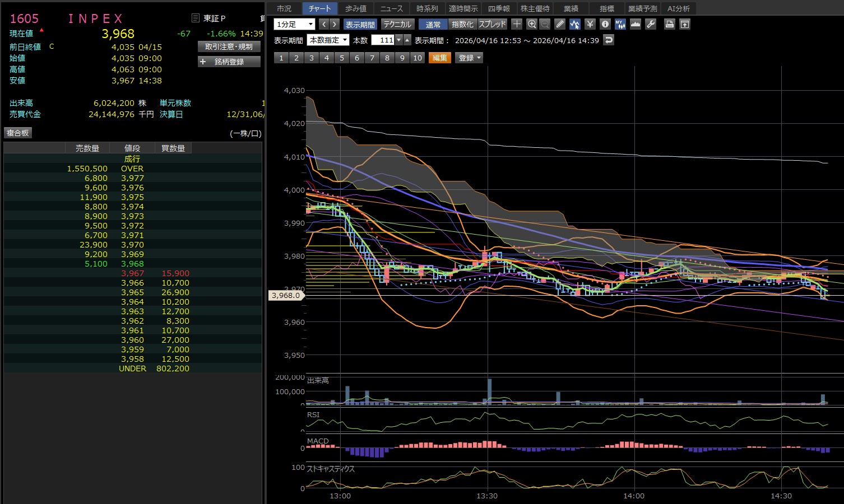Open the wrench settings icon
844x504 pixels.
tap(651, 24)
